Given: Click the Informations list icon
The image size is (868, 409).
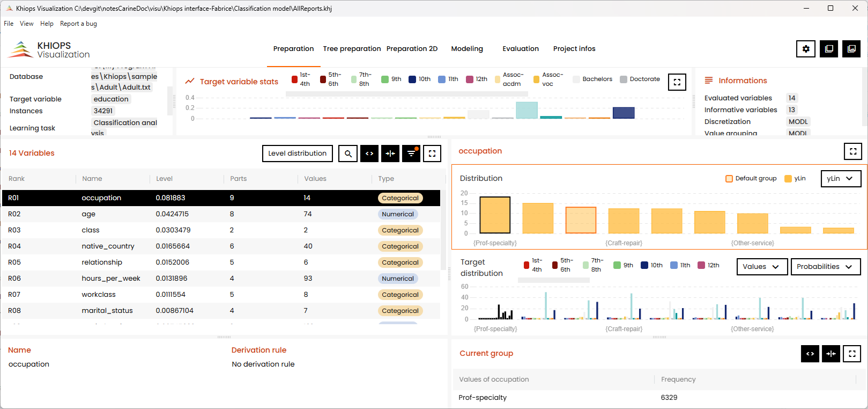Looking at the screenshot, I should tap(709, 81).
